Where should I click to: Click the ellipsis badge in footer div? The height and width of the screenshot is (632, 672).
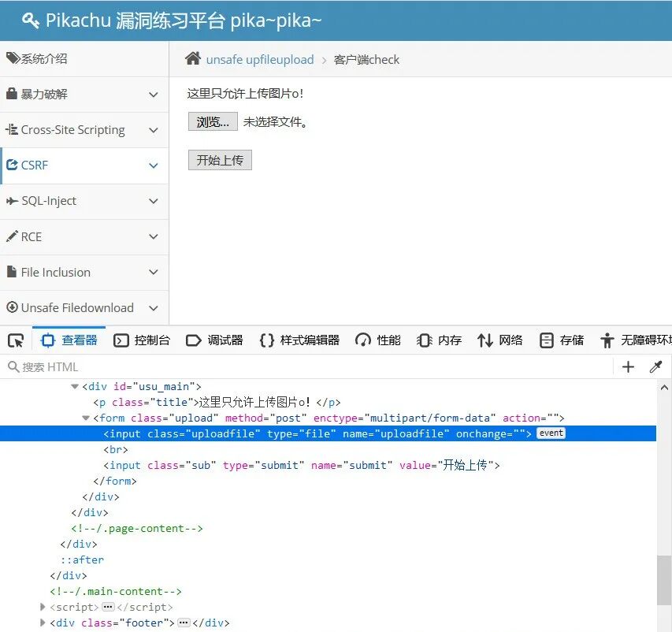[184, 623]
